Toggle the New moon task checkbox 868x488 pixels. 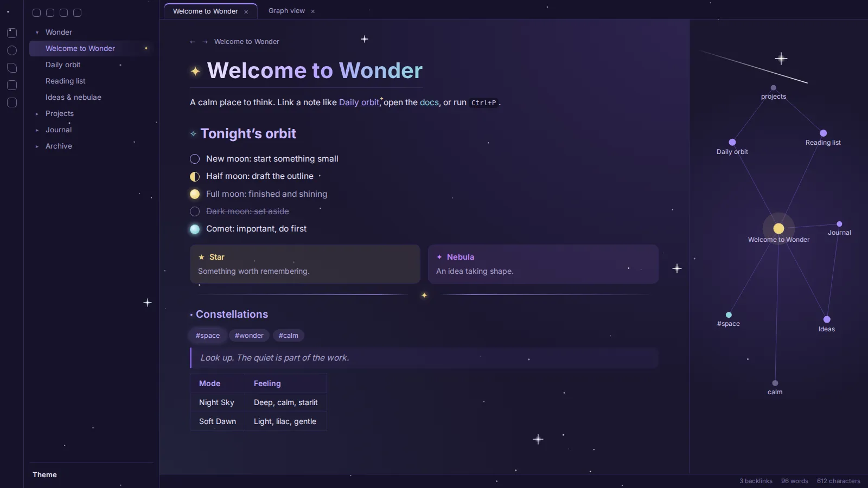coord(195,159)
